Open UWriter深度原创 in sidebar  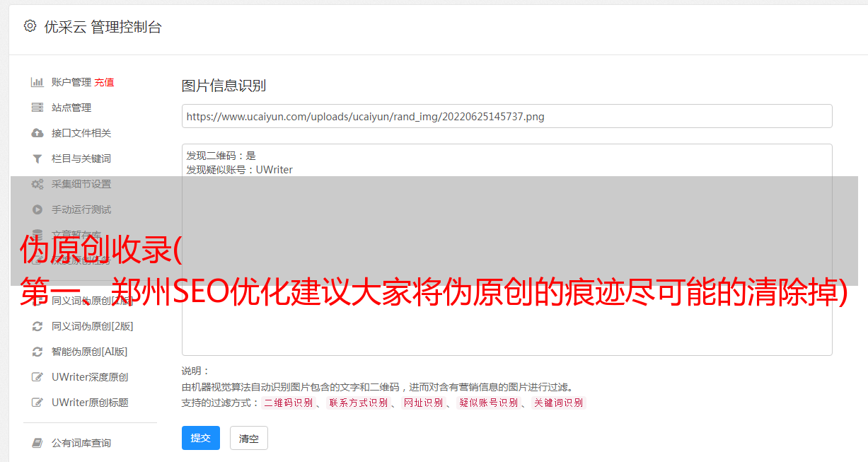point(90,377)
